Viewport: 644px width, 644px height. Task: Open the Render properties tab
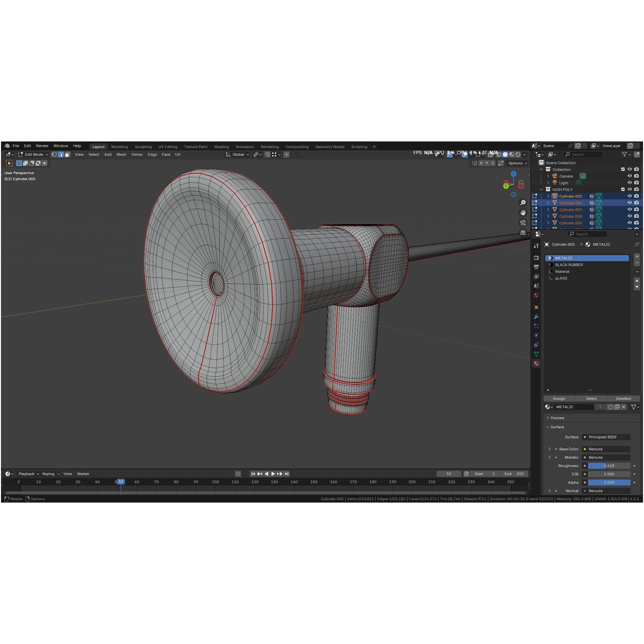click(x=537, y=258)
